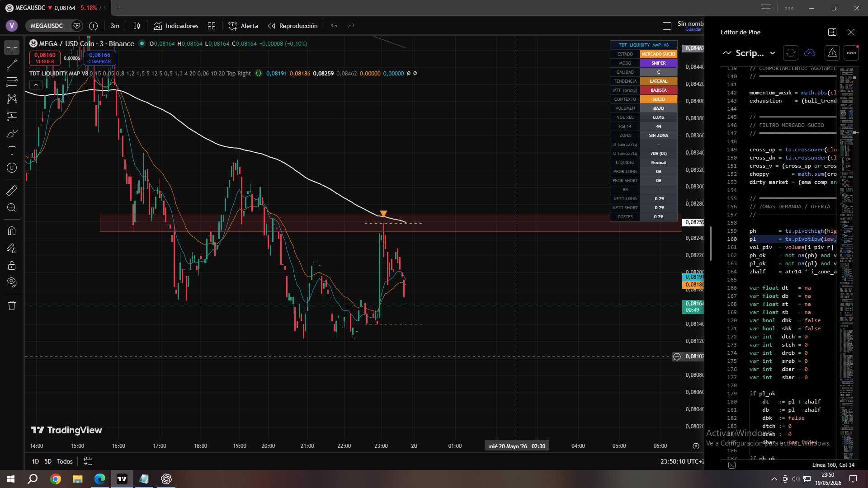Open TDT LIQUIDITY MAP V8 source code braces
Screen dimensions: 868x488
coord(258,73)
